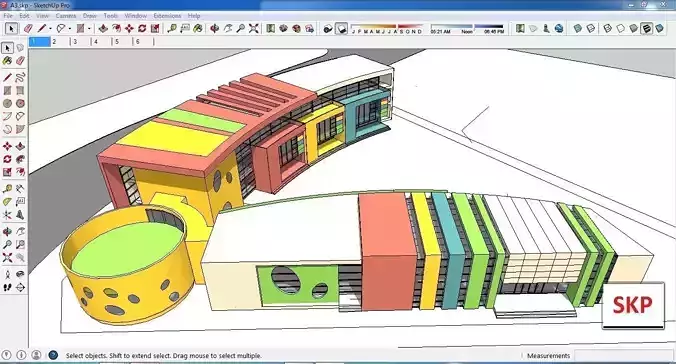Activate the Rotate tool in top toolbar
This screenshot has height=364, width=676.
click(x=142, y=28)
